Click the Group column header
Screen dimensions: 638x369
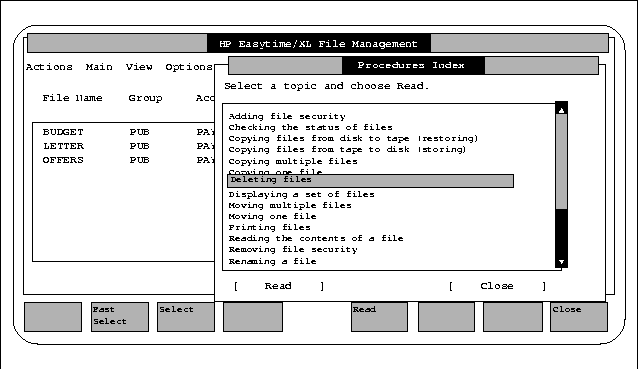point(145,98)
